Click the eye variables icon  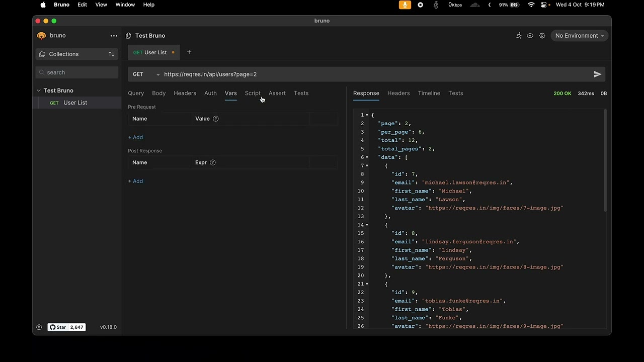point(530,36)
